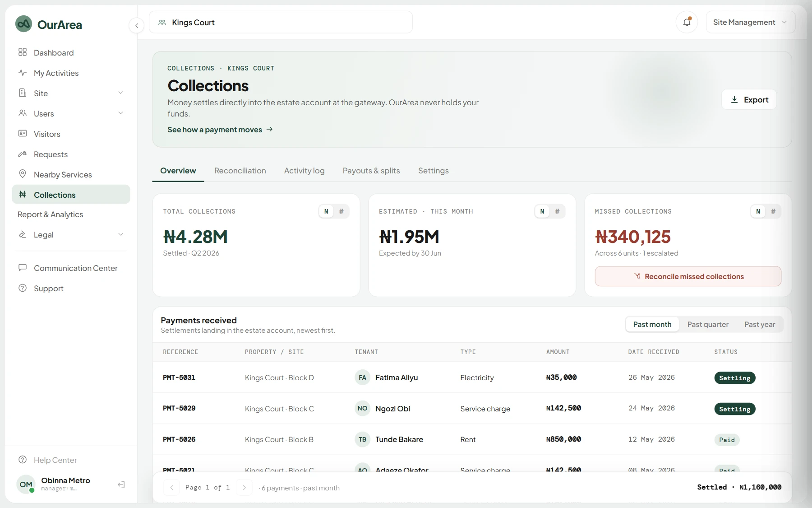This screenshot has width=812, height=508.
Task: Open the Help Center
Action: [x=47, y=460]
